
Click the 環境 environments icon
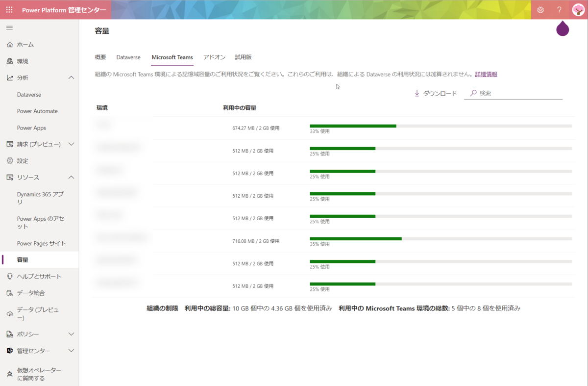(x=10, y=61)
